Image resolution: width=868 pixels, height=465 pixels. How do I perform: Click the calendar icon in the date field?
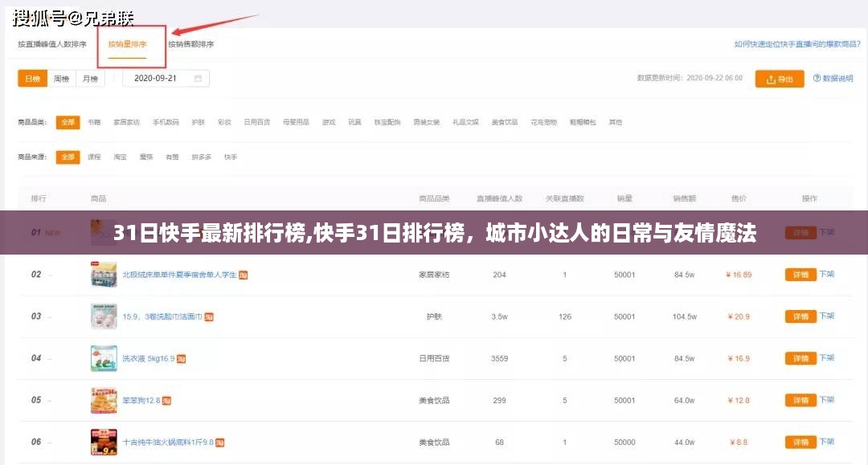pyautogui.click(x=199, y=79)
